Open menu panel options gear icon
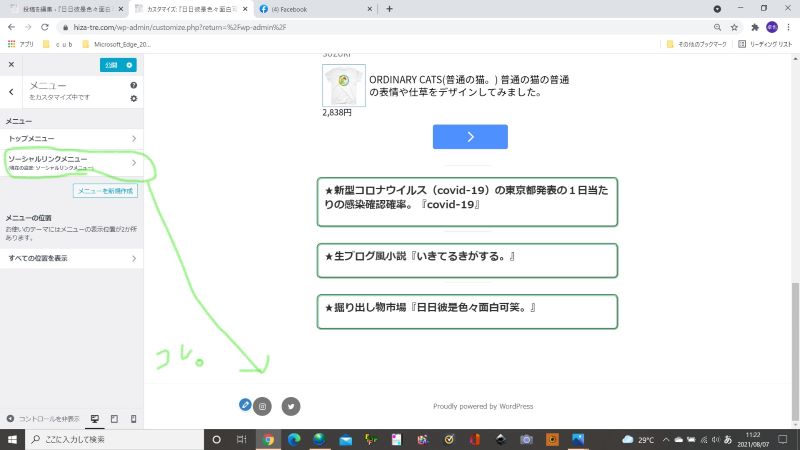The height and width of the screenshot is (450, 800). pos(134,98)
